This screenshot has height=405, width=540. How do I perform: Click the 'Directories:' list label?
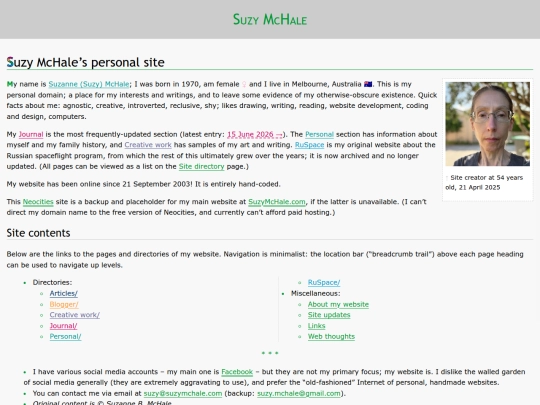(x=52, y=282)
